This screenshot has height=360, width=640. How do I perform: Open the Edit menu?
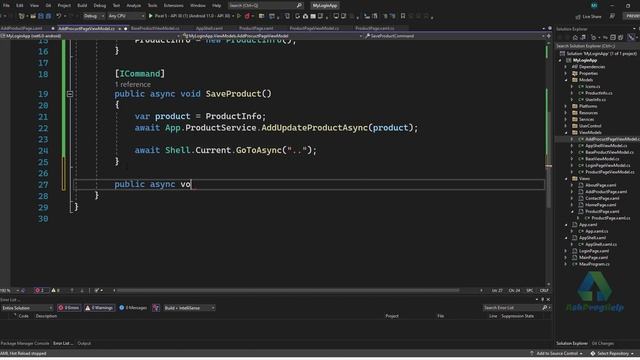pyautogui.click(x=20, y=6)
